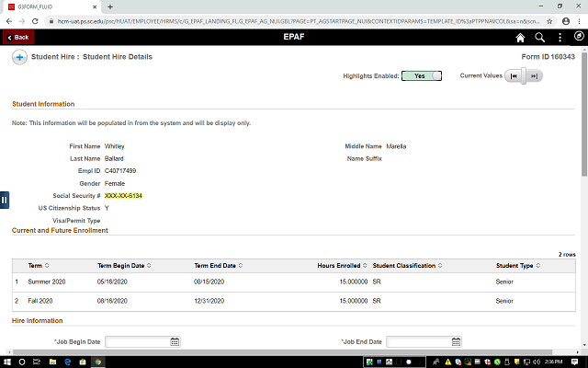588x368 pixels.
Task: Select the G3FORM_FLUID browser tab
Action: tap(52, 6)
